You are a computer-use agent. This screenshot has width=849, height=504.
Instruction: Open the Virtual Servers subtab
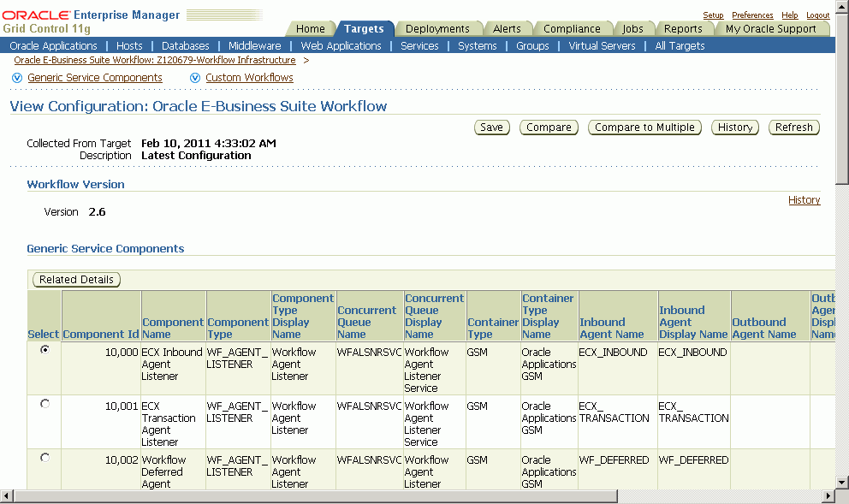click(x=603, y=46)
